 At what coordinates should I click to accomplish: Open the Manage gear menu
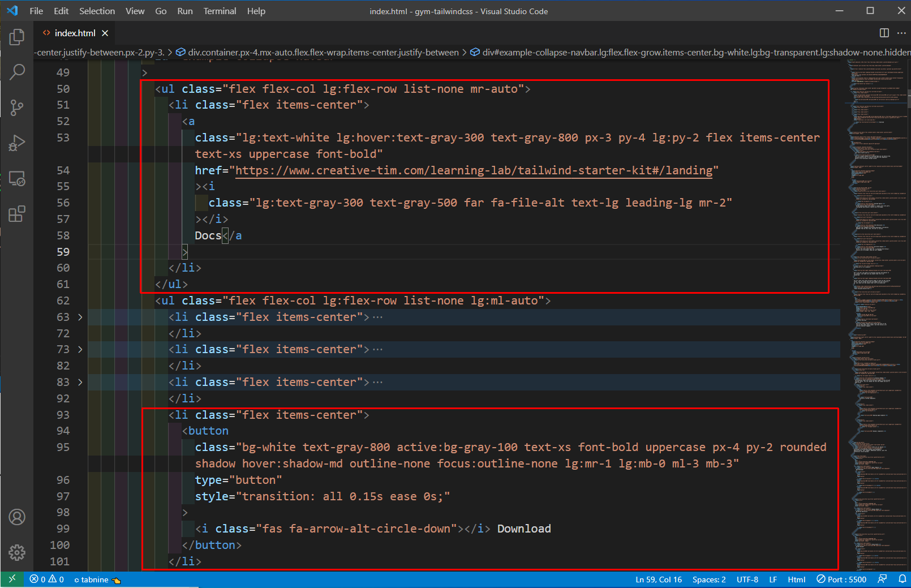[17, 552]
